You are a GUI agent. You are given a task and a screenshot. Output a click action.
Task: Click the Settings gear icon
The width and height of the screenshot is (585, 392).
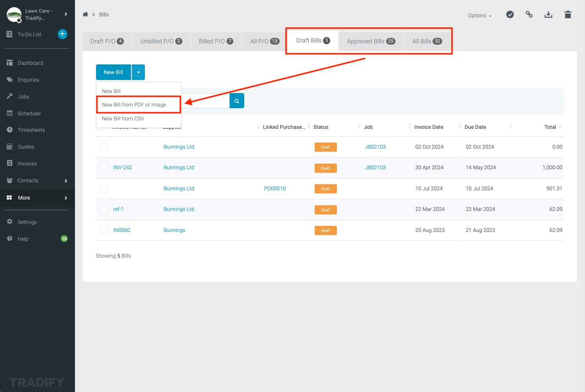click(10, 222)
